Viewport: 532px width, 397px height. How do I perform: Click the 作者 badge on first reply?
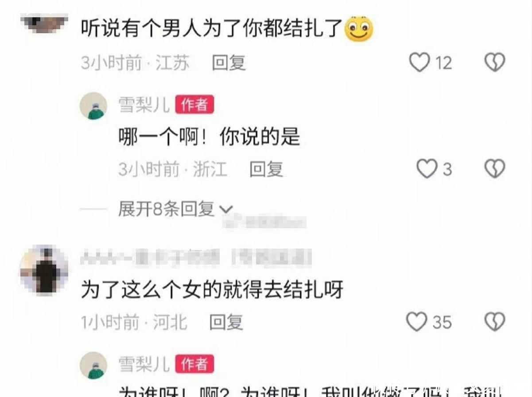point(194,105)
